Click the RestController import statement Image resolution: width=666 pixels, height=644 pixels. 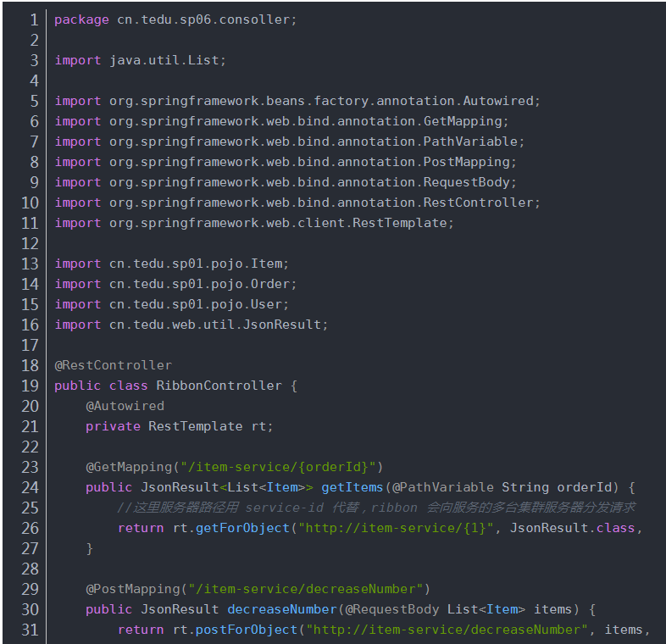(297, 203)
